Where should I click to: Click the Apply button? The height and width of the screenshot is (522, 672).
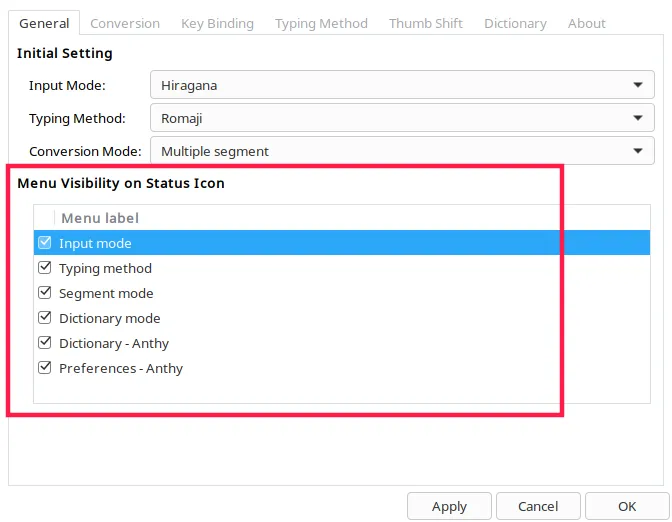point(449,506)
